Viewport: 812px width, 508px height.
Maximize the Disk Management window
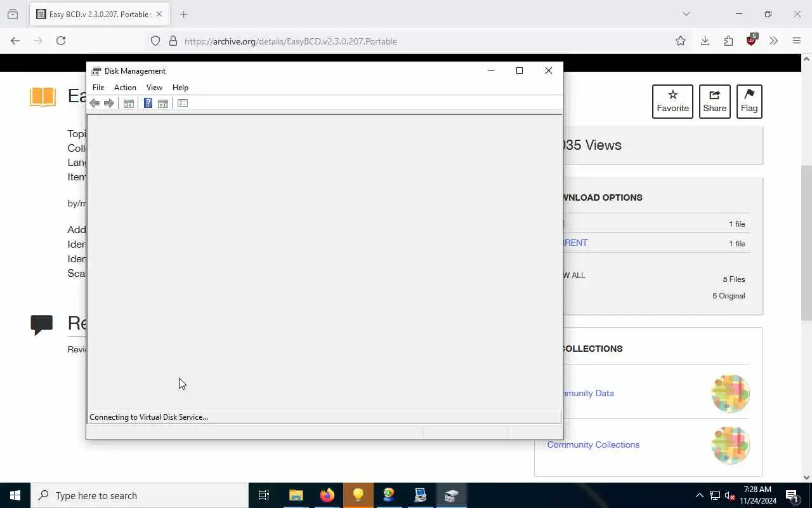point(520,70)
